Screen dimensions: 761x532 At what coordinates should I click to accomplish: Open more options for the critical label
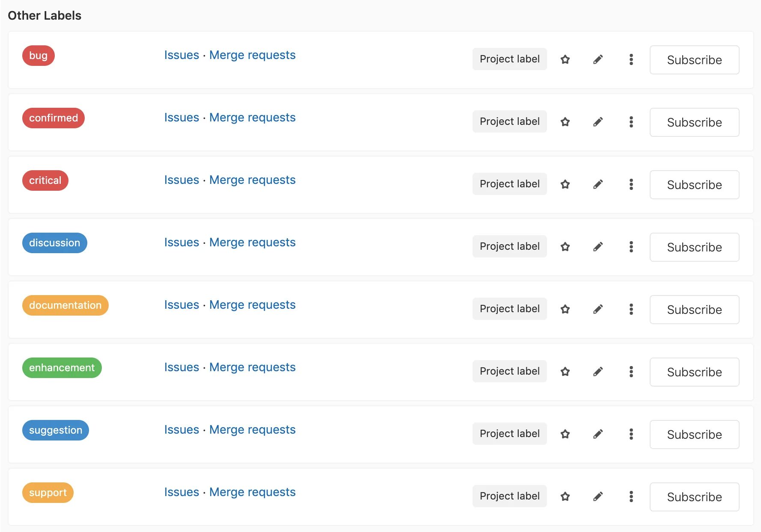coord(631,184)
